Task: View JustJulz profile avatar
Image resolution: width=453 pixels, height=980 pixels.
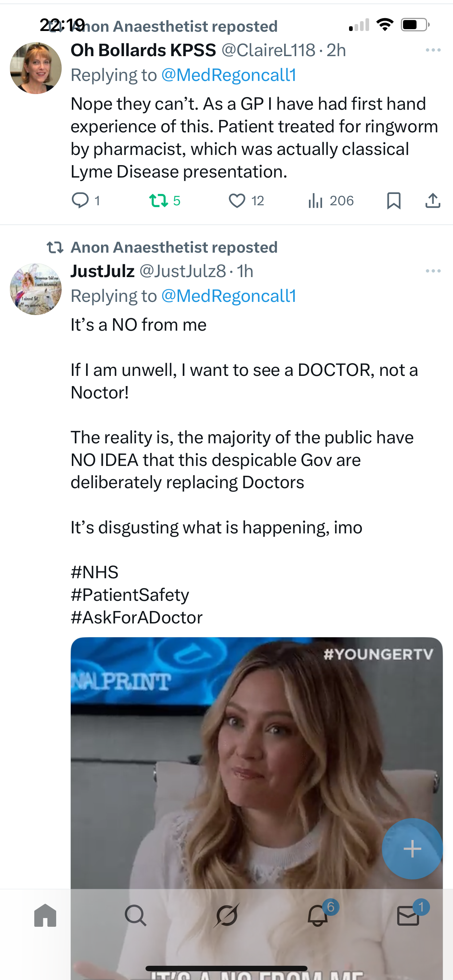Action: [36, 289]
